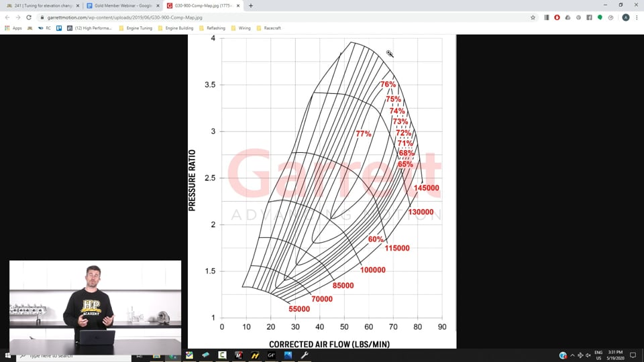This screenshot has height=362, width=644.
Task: Click the 76% efficiency label
Action: (388, 84)
